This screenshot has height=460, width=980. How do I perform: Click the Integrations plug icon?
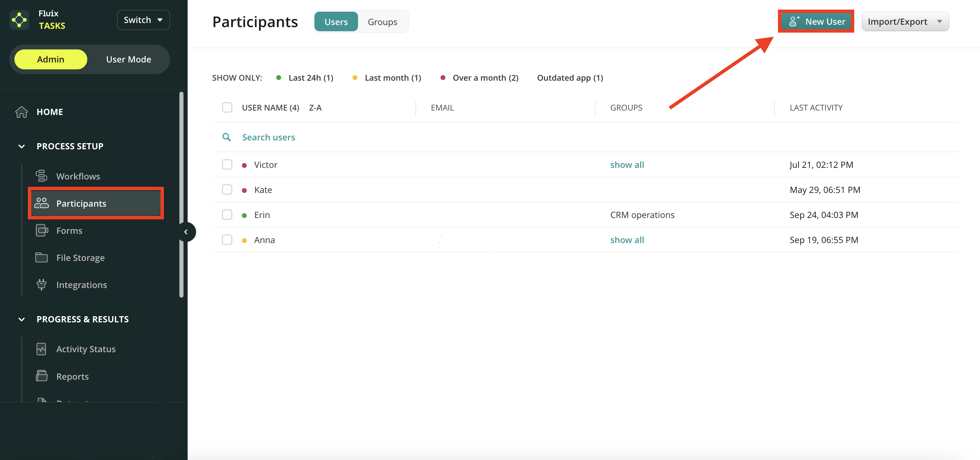(x=42, y=285)
